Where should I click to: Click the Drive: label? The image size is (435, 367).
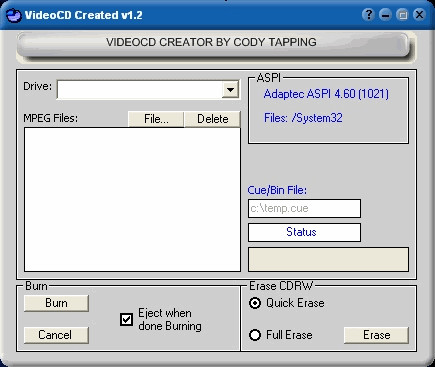(38, 86)
